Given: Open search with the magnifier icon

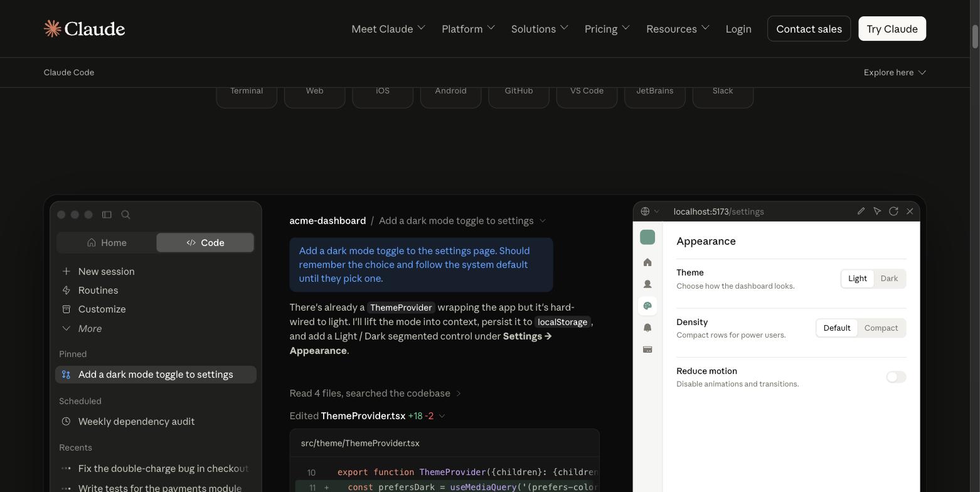Looking at the screenshot, I should point(125,215).
